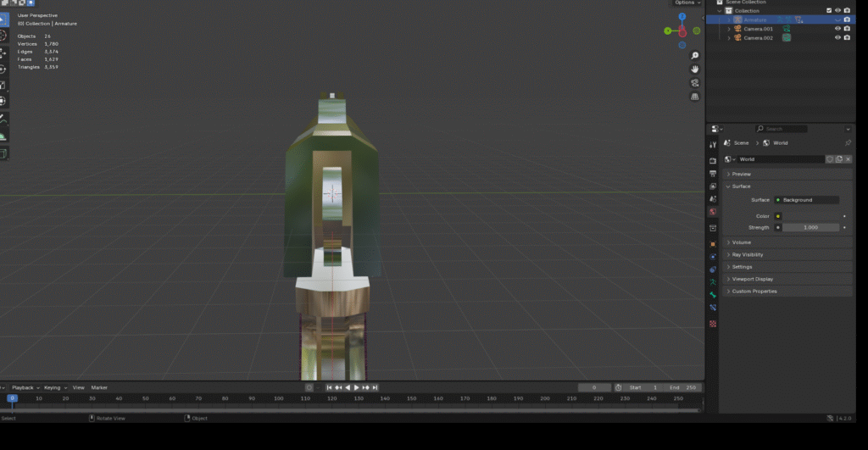The width and height of the screenshot is (868, 450).
Task: Open the Tool properties tab (wrench icon)
Action: click(713, 145)
